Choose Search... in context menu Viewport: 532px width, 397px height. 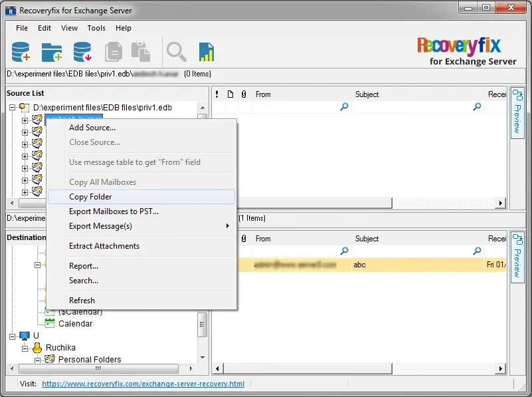[141, 281]
